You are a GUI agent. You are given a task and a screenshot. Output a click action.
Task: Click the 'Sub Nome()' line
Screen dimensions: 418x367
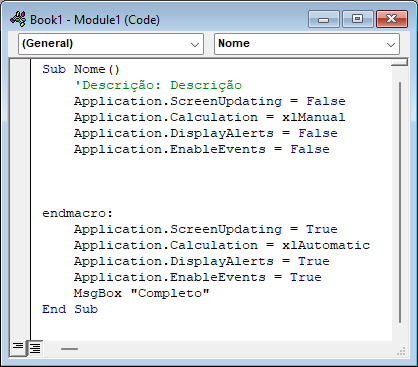click(x=81, y=69)
